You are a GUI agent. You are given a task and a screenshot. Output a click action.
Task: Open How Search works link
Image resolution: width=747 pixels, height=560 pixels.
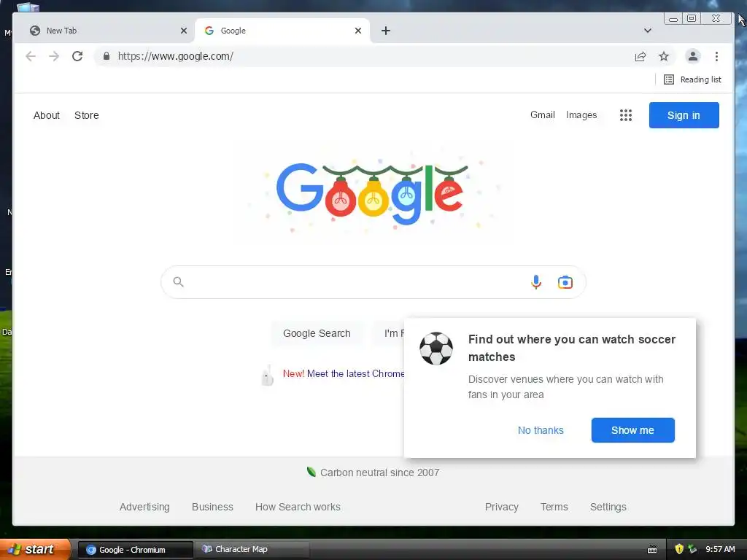point(298,507)
